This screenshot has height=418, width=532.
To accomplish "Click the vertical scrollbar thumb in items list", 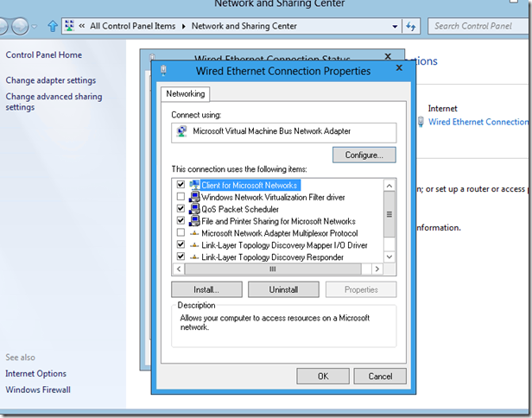I will 389,214.
